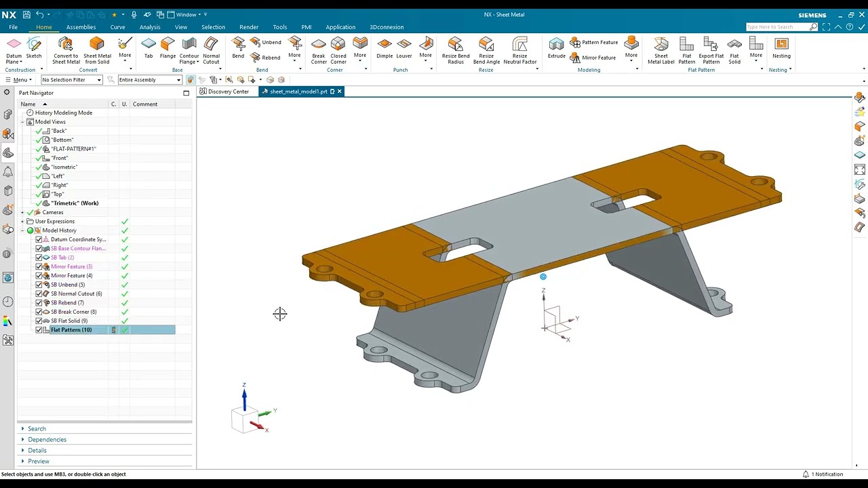Screen dimensions: 868x488
Task: Click the Type Here to Search field
Action: coord(777,27)
